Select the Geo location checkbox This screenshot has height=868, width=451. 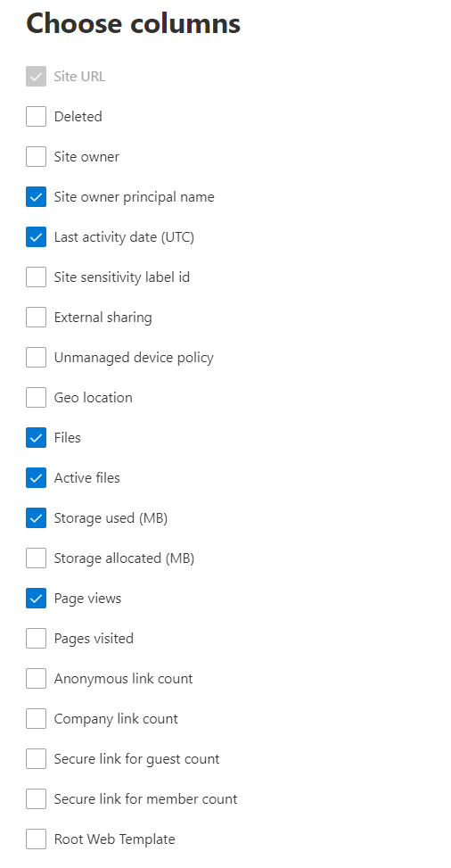[x=36, y=398]
